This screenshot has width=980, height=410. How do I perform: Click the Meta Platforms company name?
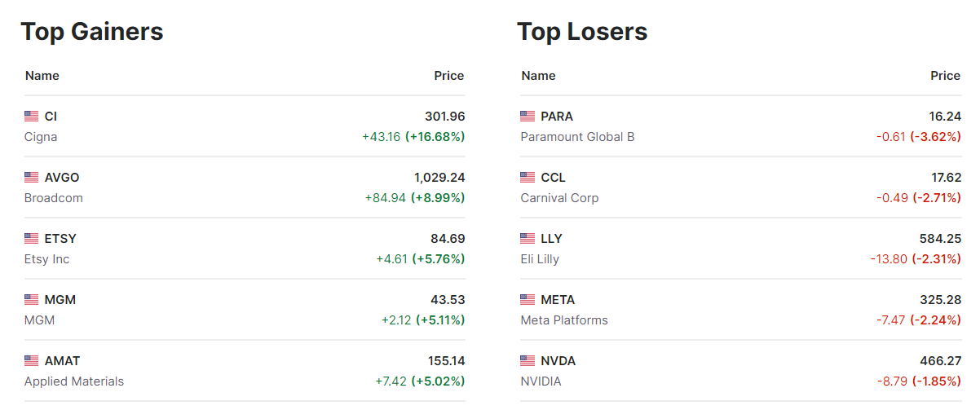click(x=564, y=320)
